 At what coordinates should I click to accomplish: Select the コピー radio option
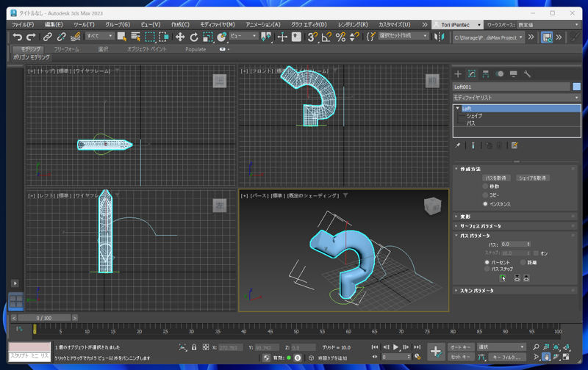[x=485, y=195]
